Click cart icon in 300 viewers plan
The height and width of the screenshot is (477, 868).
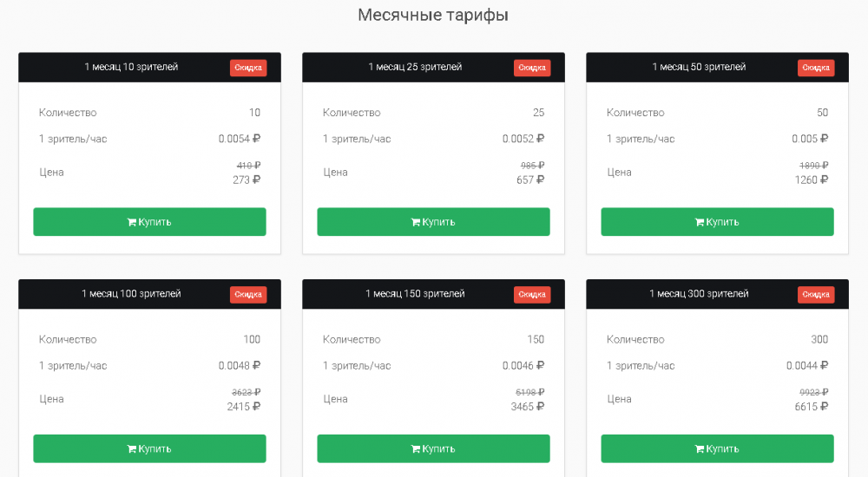coord(700,449)
